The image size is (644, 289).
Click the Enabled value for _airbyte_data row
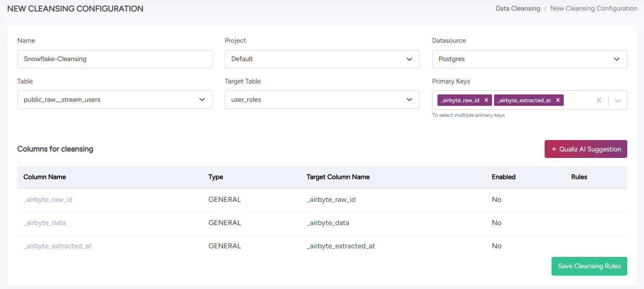[497, 223]
